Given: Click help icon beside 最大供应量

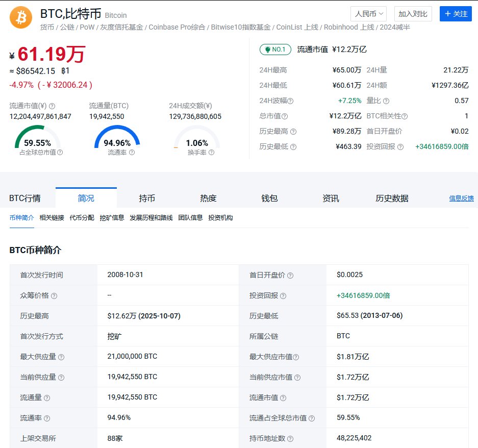Looking at the screenshot, I should coord(61,357).
